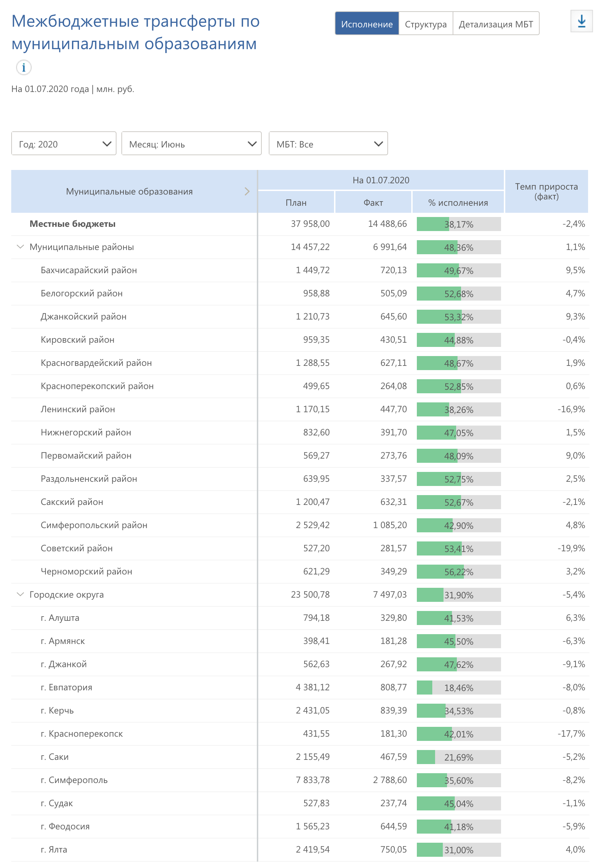Click the Факт column header

373,203
